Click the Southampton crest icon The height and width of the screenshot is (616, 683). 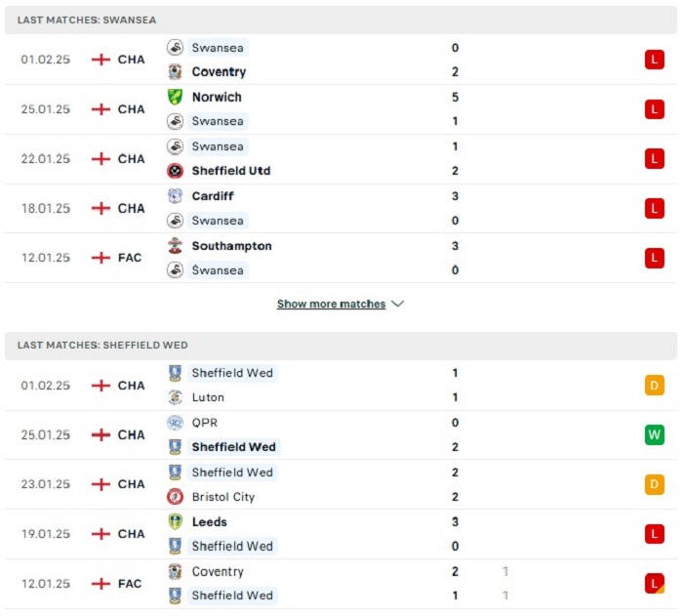tap(175, 246)
